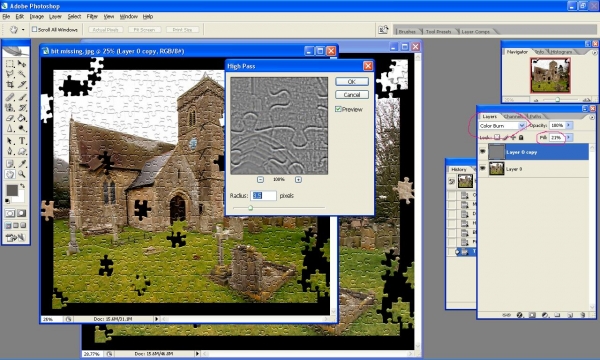
Task: Select the Magic Wand tool
Action: tap(22, 74)
